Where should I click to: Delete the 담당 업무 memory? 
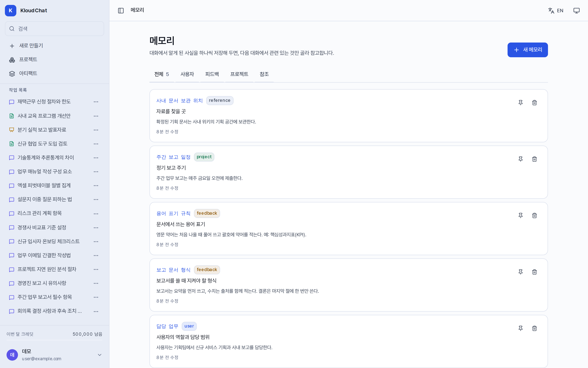[534, 328]
